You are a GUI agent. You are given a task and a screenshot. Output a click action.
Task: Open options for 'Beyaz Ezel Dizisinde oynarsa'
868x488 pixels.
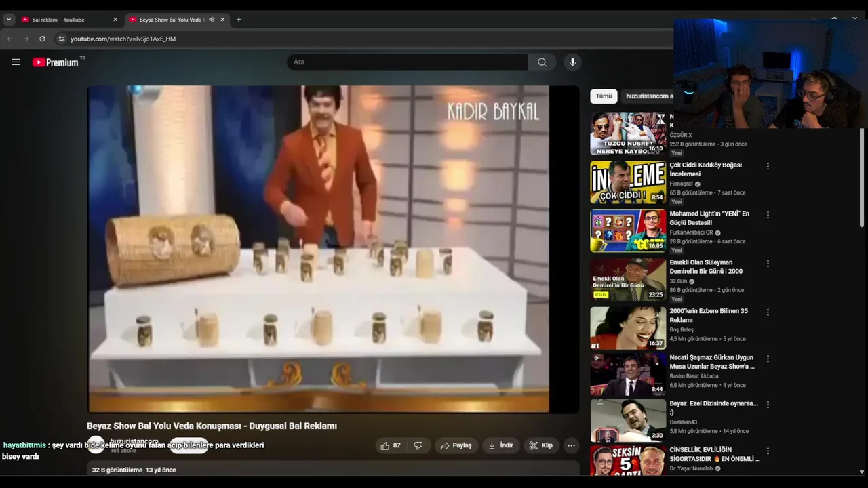coord(768,405)
